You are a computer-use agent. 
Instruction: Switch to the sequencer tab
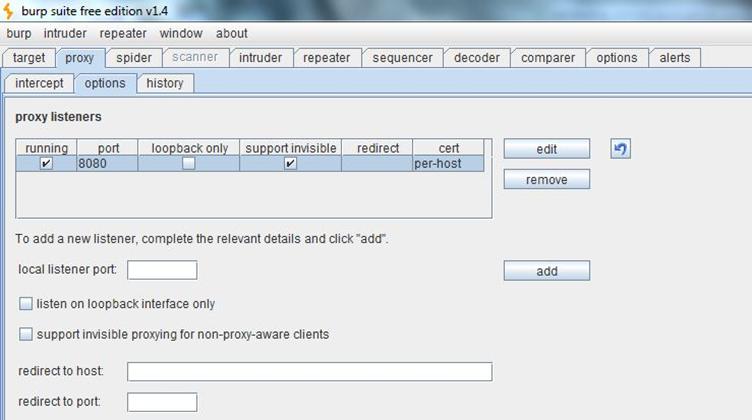(x=402, y=58)
